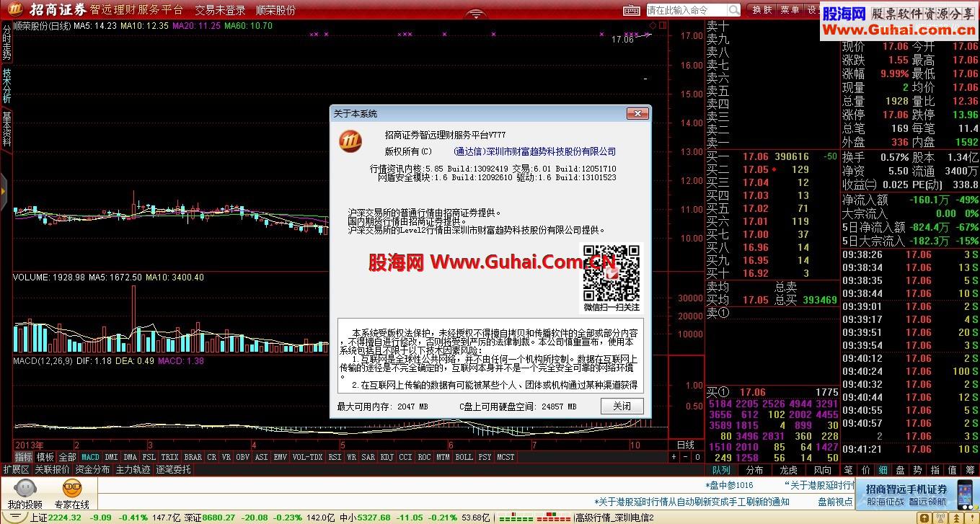Open the 盘前视点 news link
Viewport: 980px width, 524px height.
pyautogui.click(x=835, y=502)
